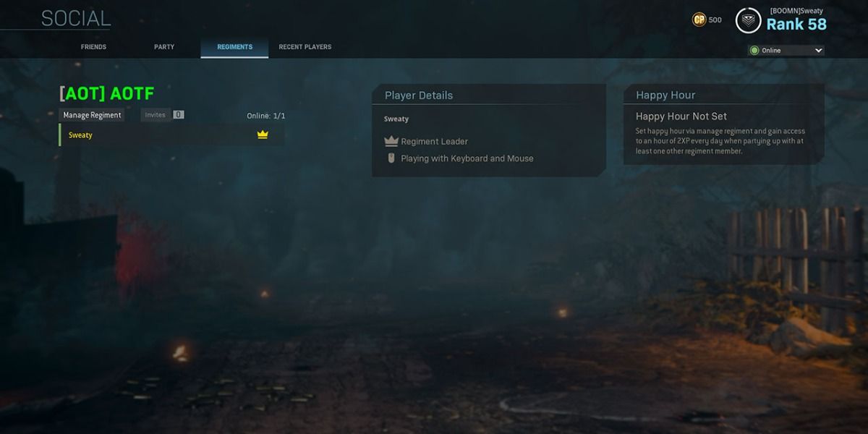The width and height of the screenshot is (868, 434).
Task: Click the green Online status indicator
Action: [x=754, y=51]
